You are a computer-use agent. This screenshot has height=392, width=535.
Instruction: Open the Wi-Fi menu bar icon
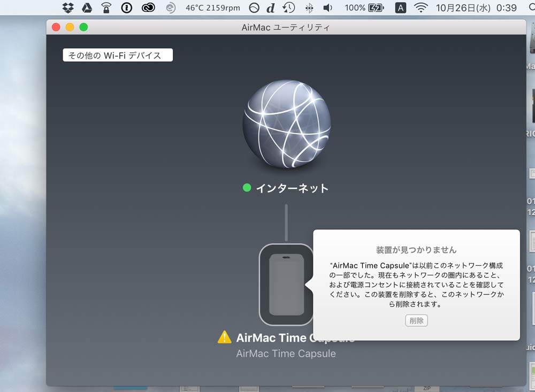tap(421, 7)
